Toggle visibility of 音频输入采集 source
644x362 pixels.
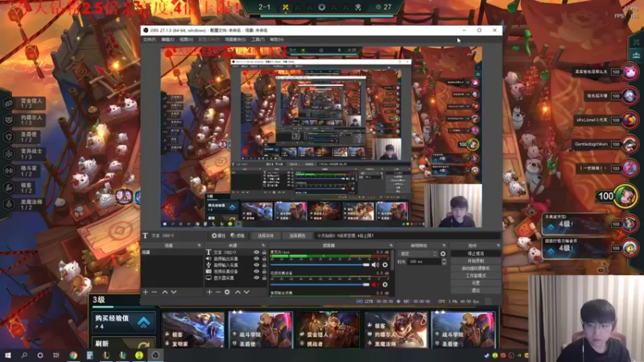tap(256, 265)
